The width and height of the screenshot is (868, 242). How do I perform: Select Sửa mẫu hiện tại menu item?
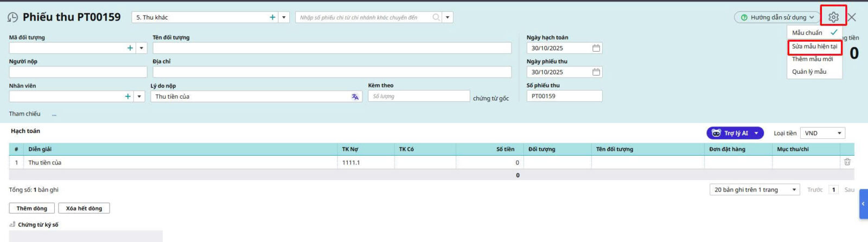click(814, 47)
